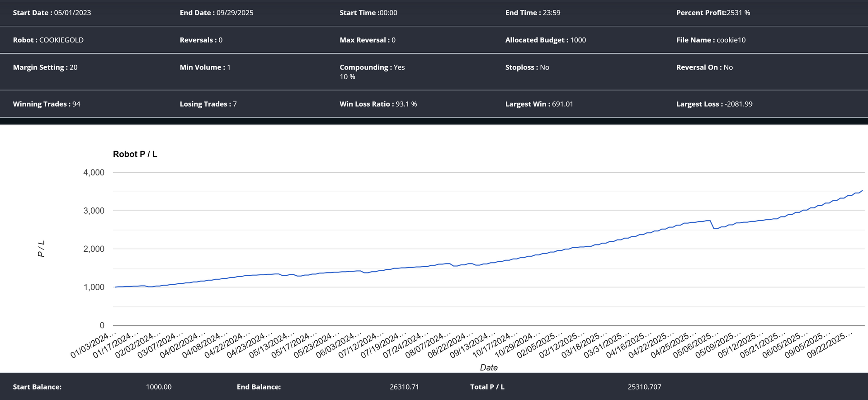Click the end point of the P/L line
This screenshot has height=400, width=868.
(862, 191)
